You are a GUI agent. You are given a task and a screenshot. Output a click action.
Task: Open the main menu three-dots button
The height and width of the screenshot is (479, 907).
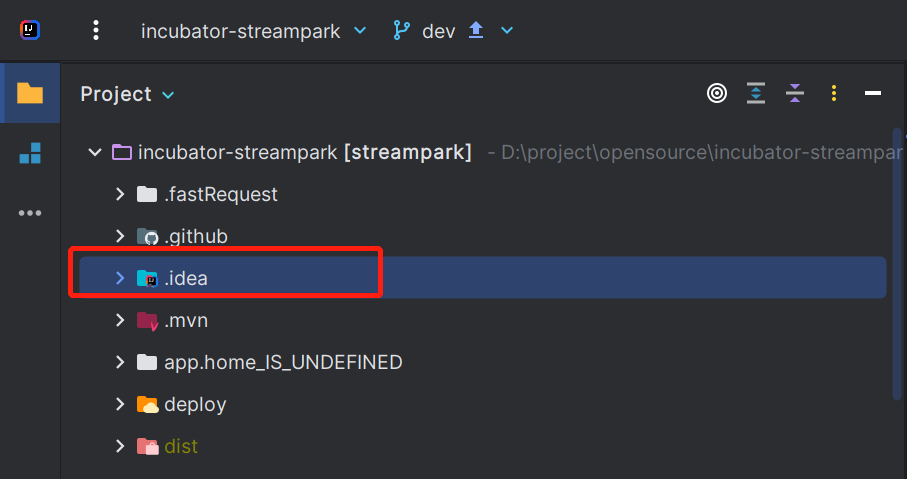coord(96,30)
